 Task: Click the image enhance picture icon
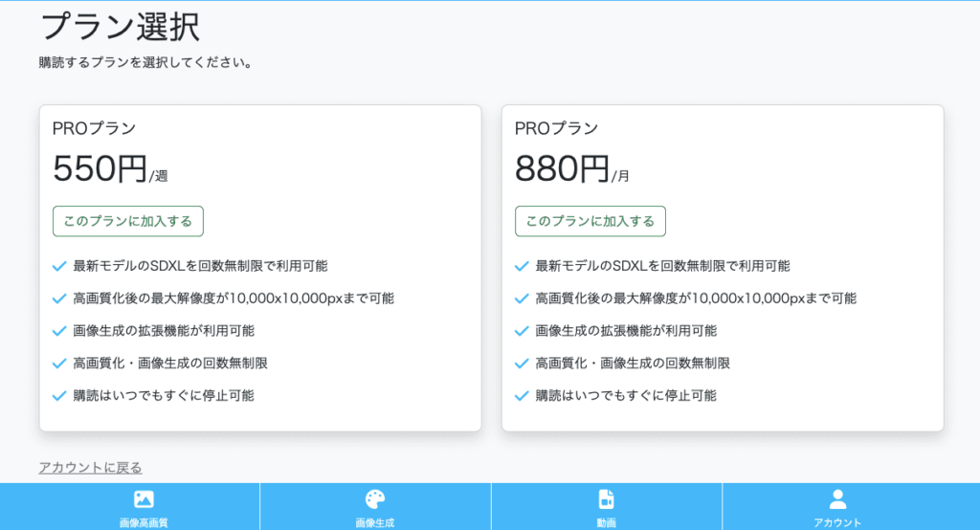[144, 499]
